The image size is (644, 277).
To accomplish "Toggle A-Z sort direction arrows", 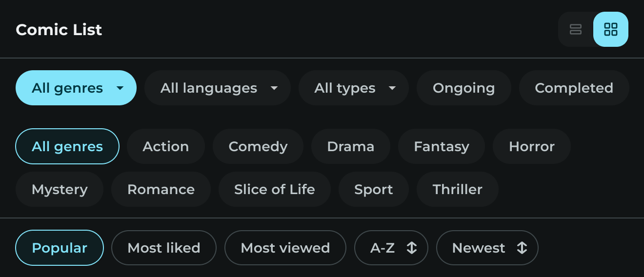I will point(412,248).
